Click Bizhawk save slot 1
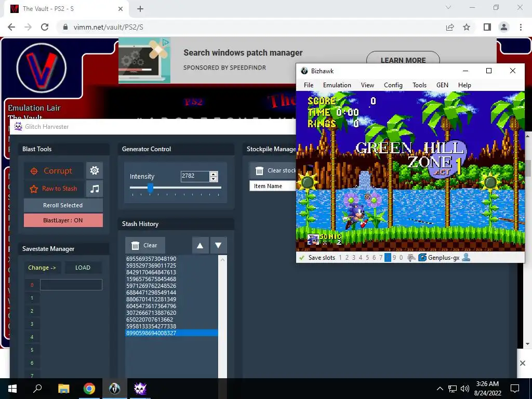The width and height of the screenshot is (532, 399). click(x=340, y=258)
